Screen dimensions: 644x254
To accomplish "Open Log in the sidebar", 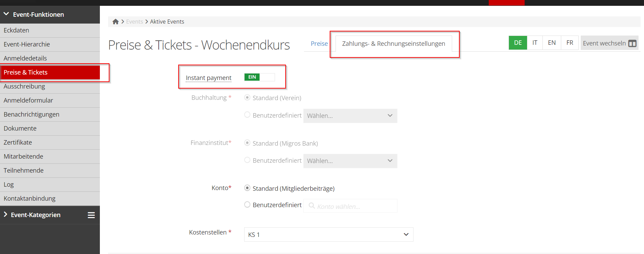I will tap(50, 185).
